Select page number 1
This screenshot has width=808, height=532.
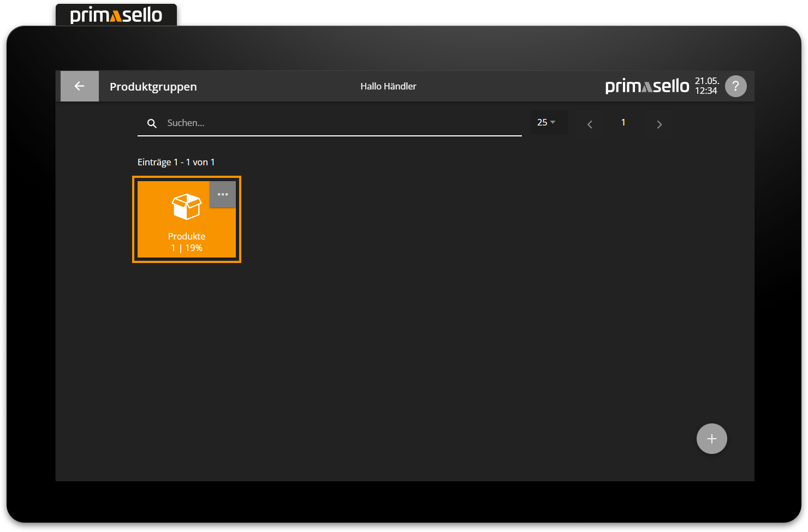623,123
